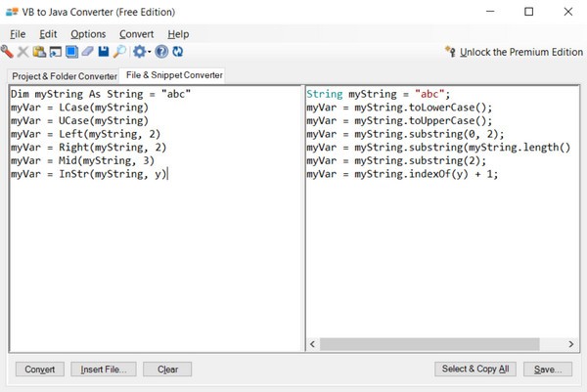
Task: Open the Convert menu
Action: coord(136,34)
